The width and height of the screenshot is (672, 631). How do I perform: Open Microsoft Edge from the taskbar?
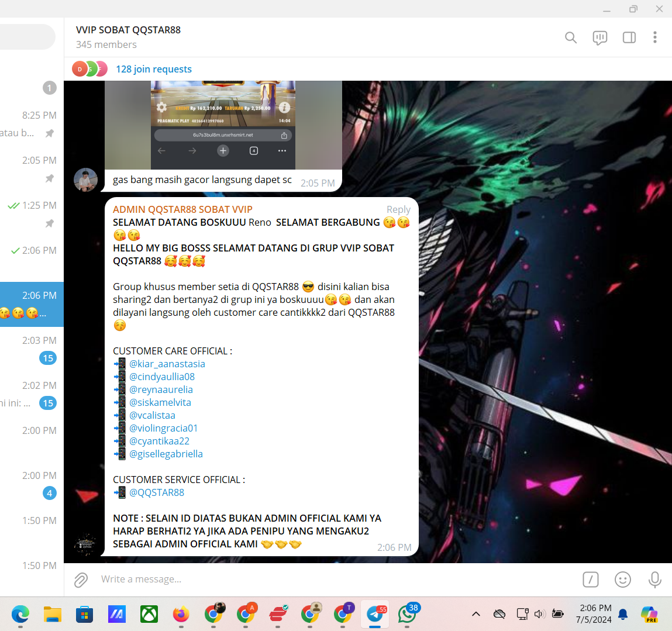tap(20, 614)
